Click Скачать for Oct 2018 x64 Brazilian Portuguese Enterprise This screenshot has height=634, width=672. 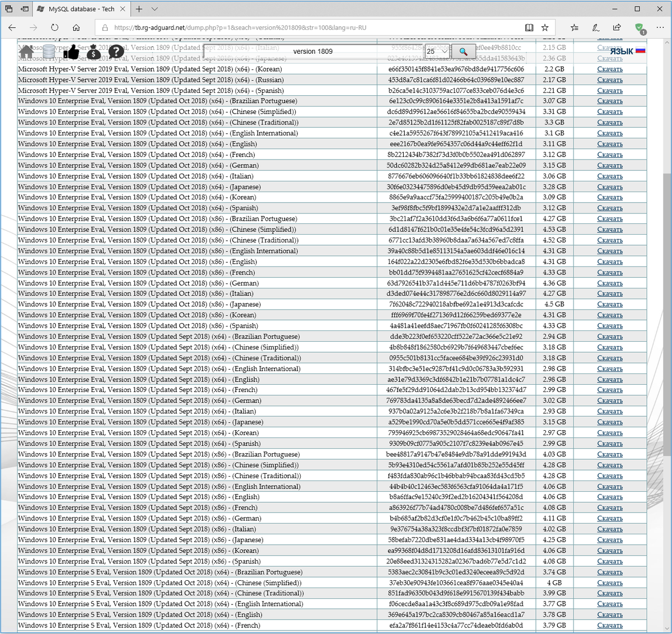[610, 101]
